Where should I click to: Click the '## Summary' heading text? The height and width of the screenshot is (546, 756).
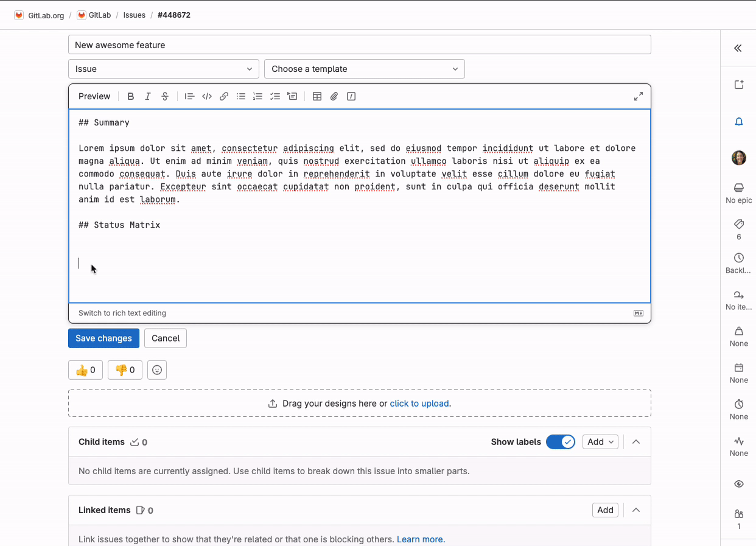(x=104, y=123)
